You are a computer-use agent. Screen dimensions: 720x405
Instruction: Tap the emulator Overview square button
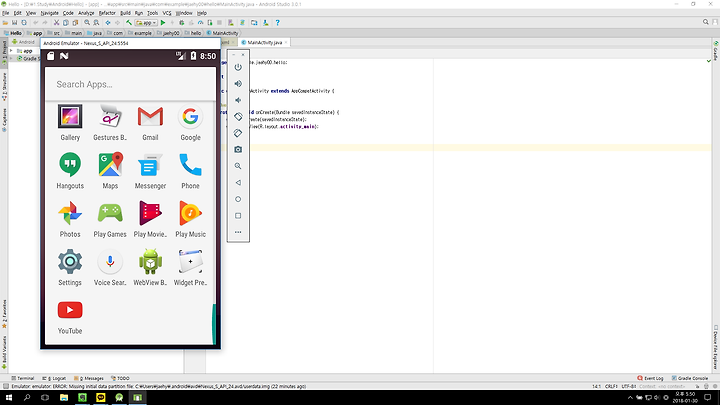[238, 216]
